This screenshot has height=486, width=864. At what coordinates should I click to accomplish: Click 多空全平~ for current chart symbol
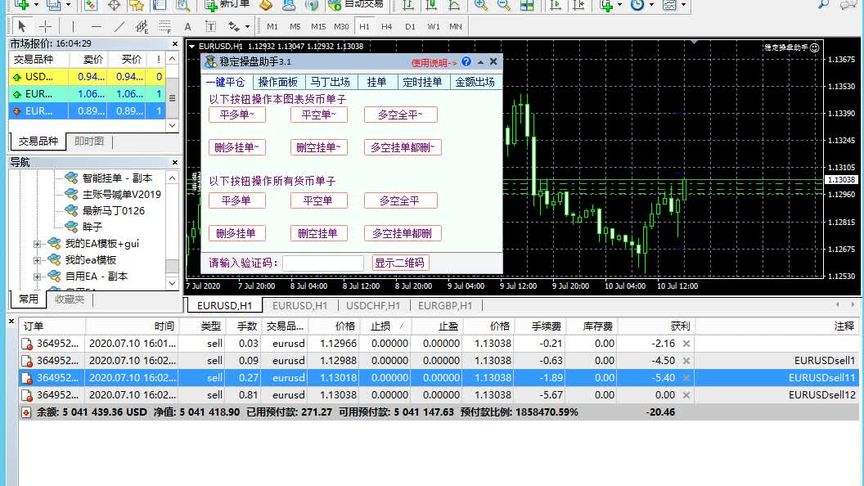coord(400,115)
